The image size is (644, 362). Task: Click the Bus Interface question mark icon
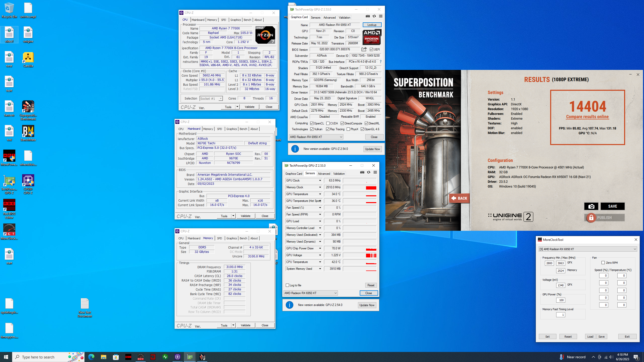380,62
